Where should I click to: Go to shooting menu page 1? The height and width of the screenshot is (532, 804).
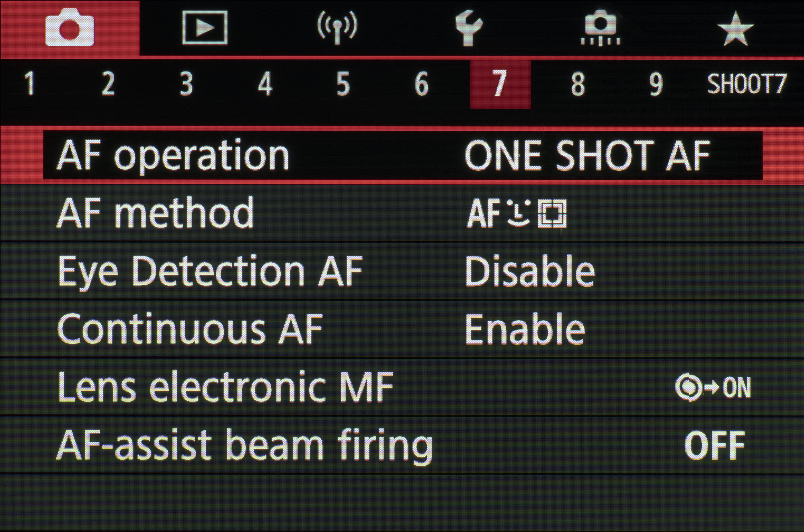point(30,84)
